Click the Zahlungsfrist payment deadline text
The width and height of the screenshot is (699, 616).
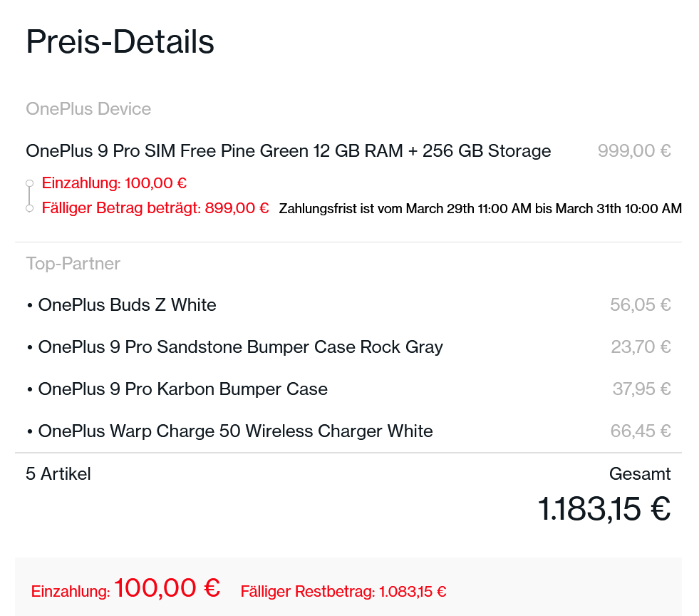480,209
